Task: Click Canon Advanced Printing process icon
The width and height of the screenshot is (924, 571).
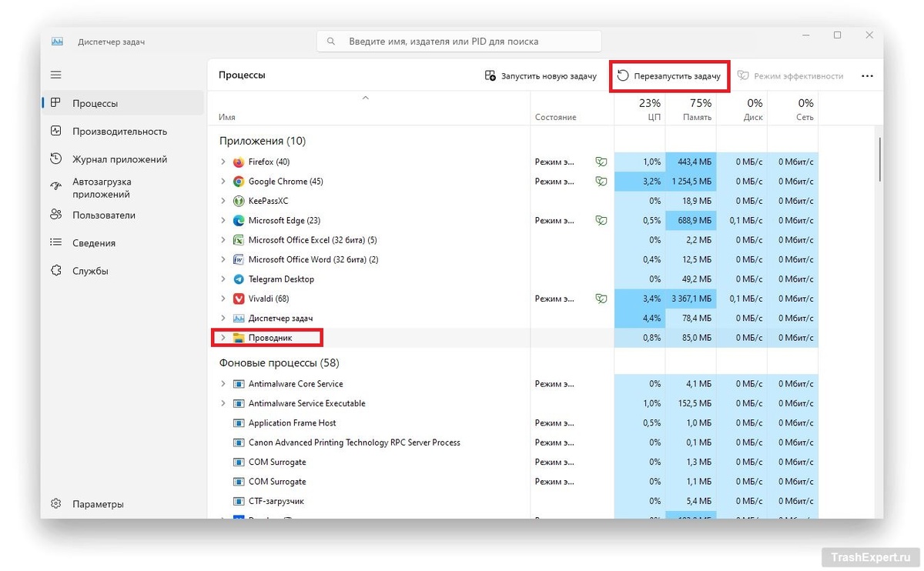Action: pos(239,442)
